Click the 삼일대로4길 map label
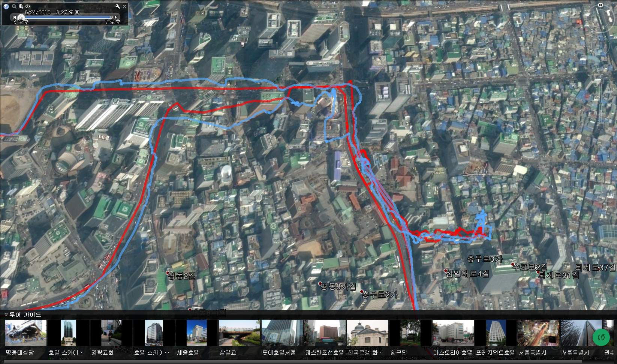 467,274
